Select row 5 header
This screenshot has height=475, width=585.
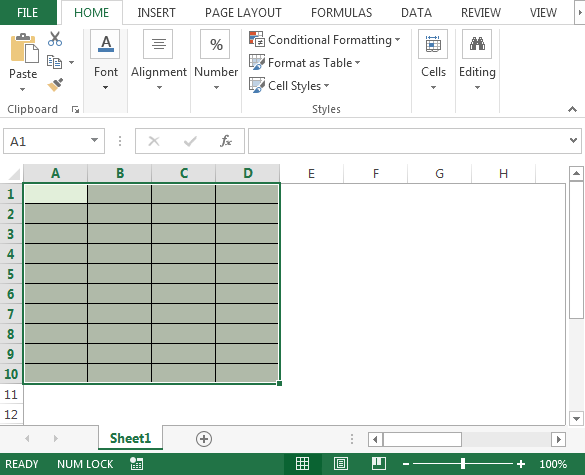pyautogui.click(x=11, y=274)
